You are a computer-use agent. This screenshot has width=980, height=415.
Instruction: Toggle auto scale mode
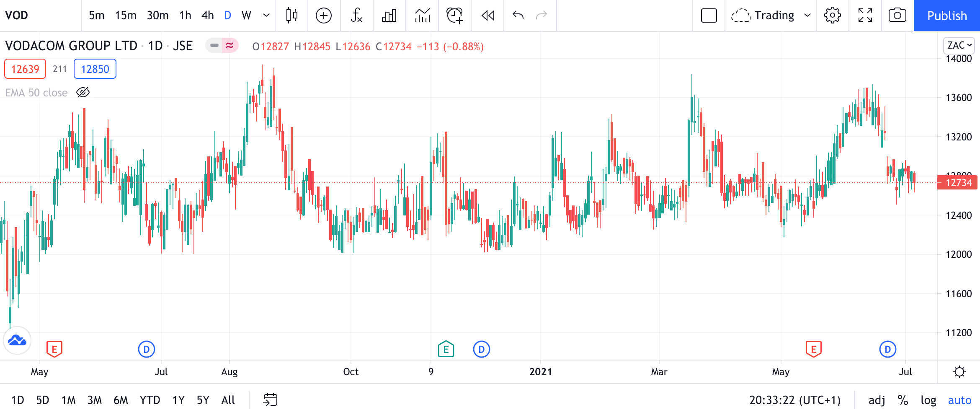click(959, 400)
